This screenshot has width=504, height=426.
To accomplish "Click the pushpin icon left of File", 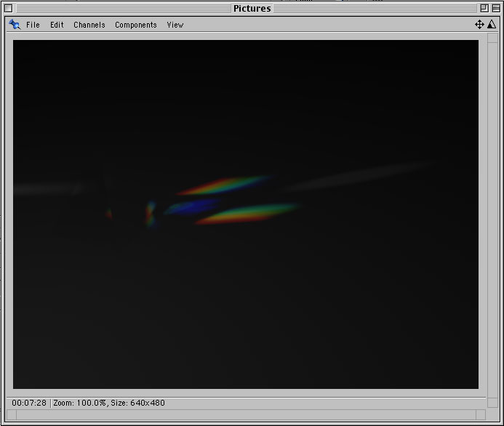I will point(15,25).
